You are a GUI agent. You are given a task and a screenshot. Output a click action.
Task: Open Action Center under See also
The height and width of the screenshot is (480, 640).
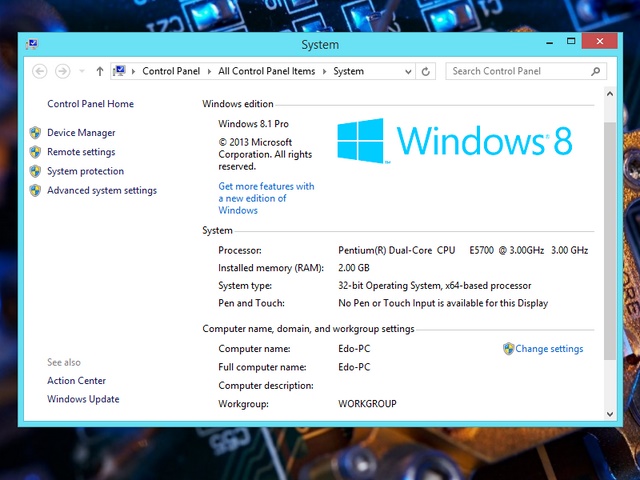coord(76,380)
